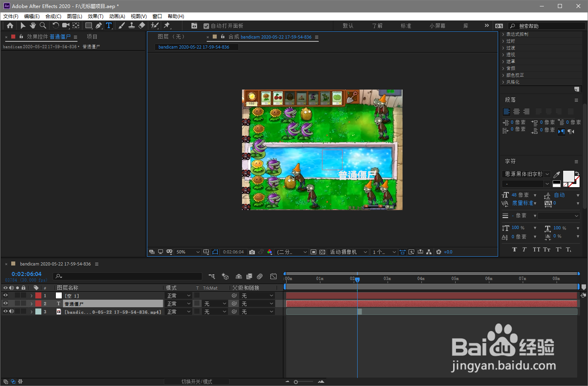Click the red label color of layer 1

(x=39, y=296)
